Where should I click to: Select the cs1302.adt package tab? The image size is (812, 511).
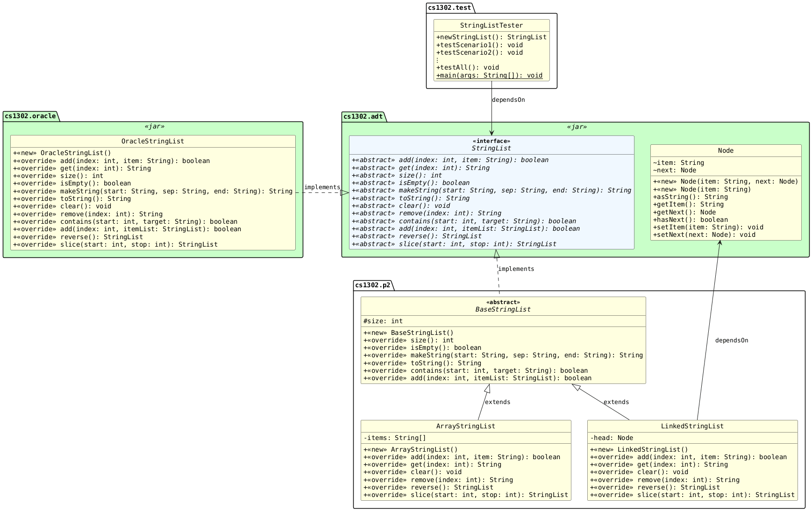(x=363, y=116)
